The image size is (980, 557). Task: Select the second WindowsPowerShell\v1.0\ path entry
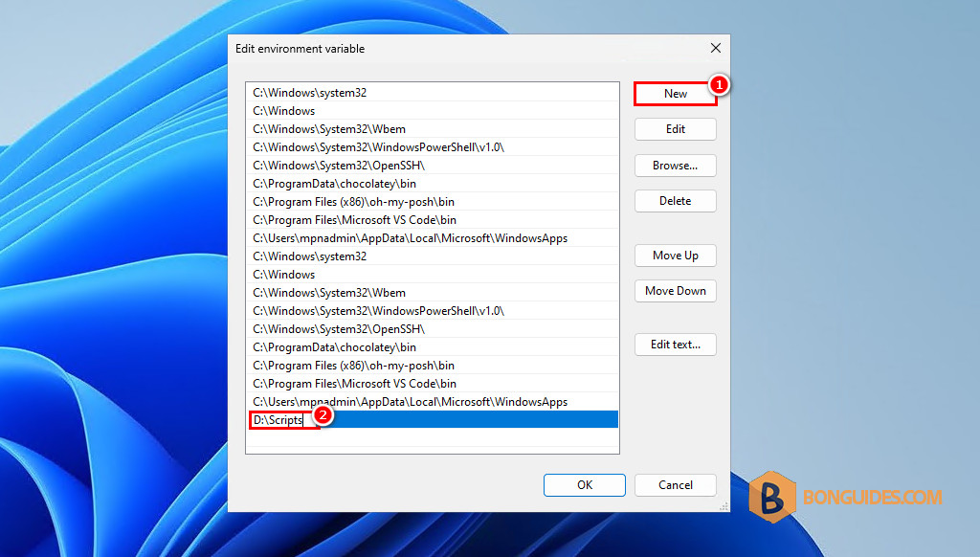click(433, 311)
